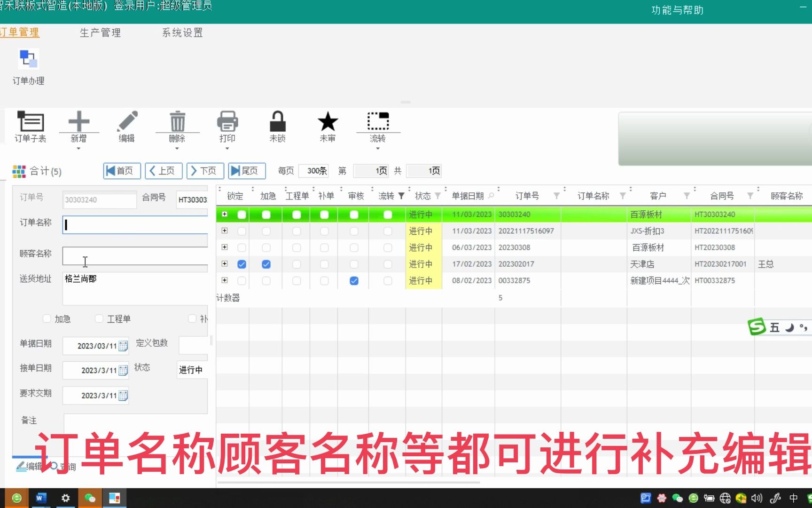Uncheck 审核 on the 00332875 order row
The image size is (812, 508).
click(354, 281)
